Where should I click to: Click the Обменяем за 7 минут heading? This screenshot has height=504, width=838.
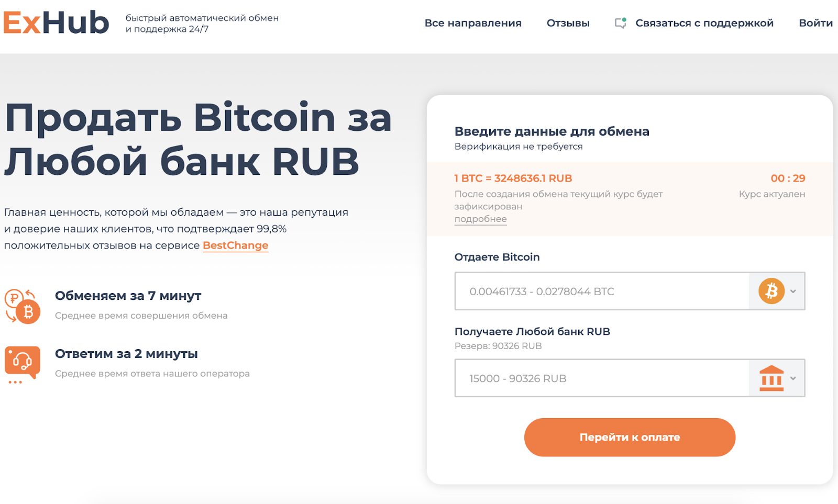[128, 296]
